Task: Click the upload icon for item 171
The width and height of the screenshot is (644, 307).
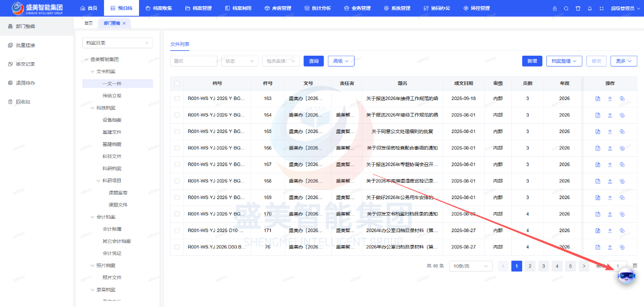Action: point(609,231)
